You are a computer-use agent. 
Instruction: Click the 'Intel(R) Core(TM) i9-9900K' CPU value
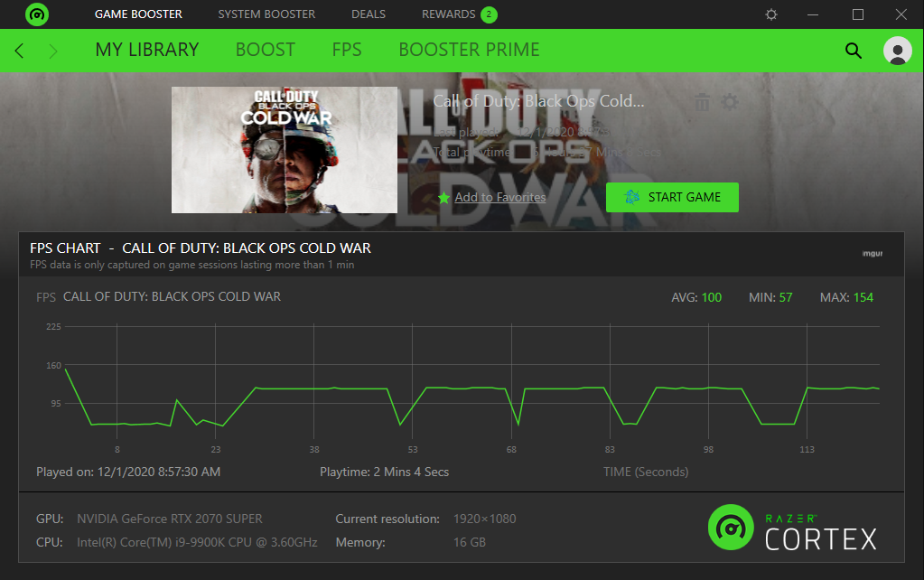[x=197, y=543]
